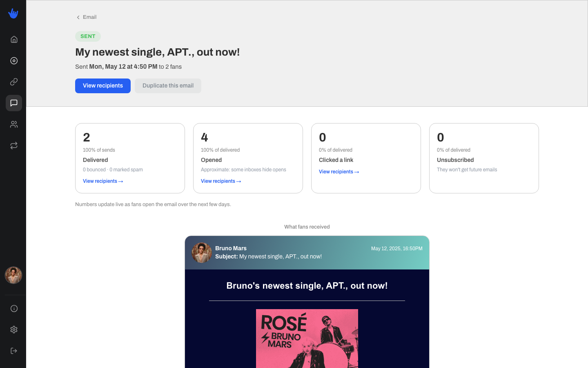The width and height of the screenshot is (588, 368).
Task: Open the fans people icon in sidebar
Action: click(x=14, y=124)
